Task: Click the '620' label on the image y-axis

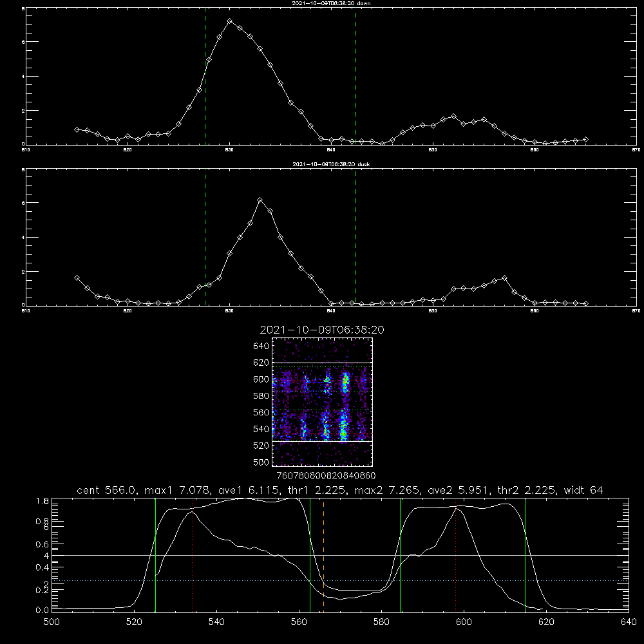Action: pyautogui.click(x=261, y=363)
